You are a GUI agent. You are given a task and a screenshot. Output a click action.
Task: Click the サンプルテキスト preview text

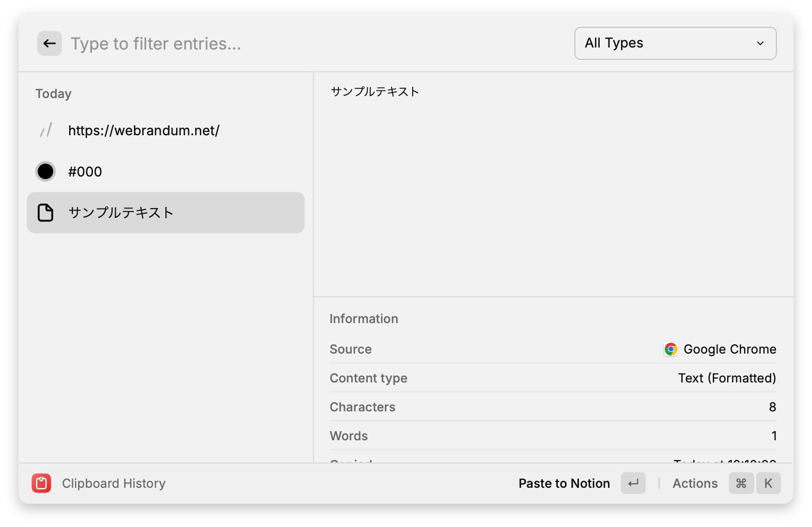(x=375, y=92)
